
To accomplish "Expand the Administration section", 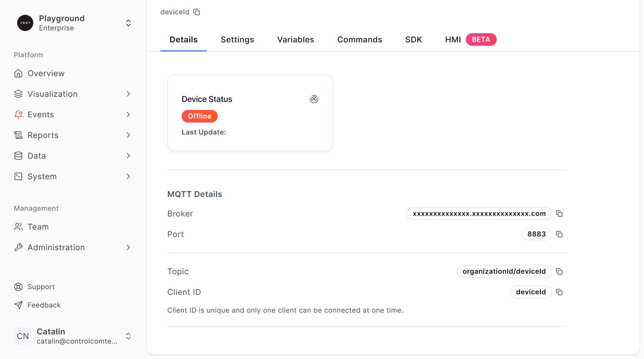I will (128, 247).
